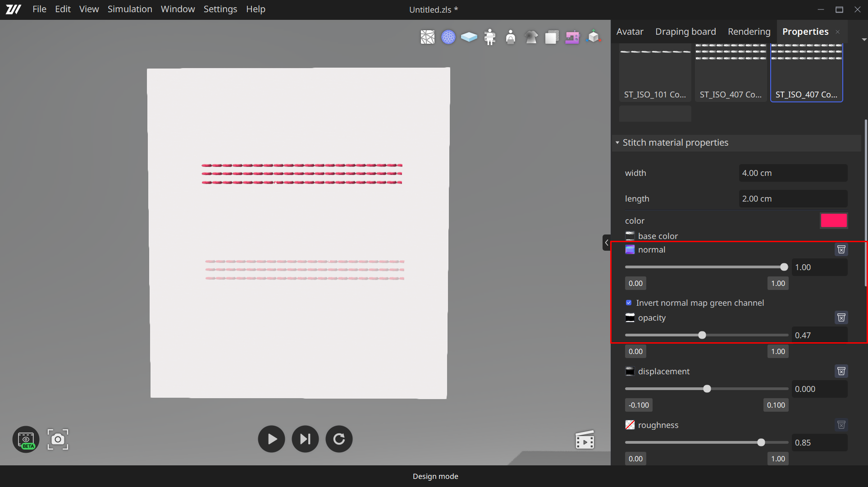Collapse side panel with arrow handle
This screenshot has width=868, height=487.
point(606,243)
